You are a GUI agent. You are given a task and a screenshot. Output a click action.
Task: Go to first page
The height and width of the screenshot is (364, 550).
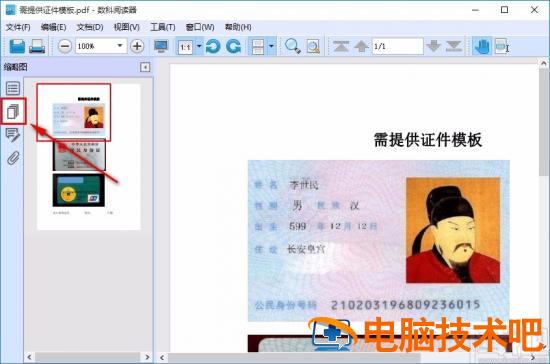[x=341, y=46]
